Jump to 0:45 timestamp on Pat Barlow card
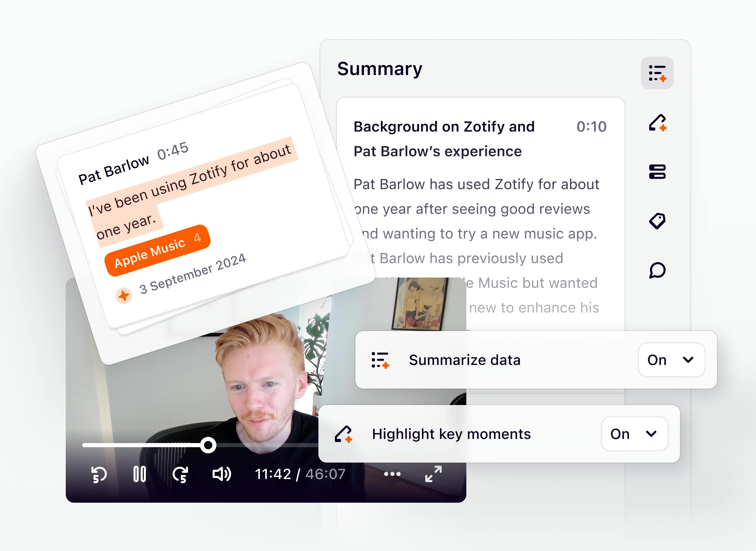Screen dimensions: 756x551 pos(173,151)
